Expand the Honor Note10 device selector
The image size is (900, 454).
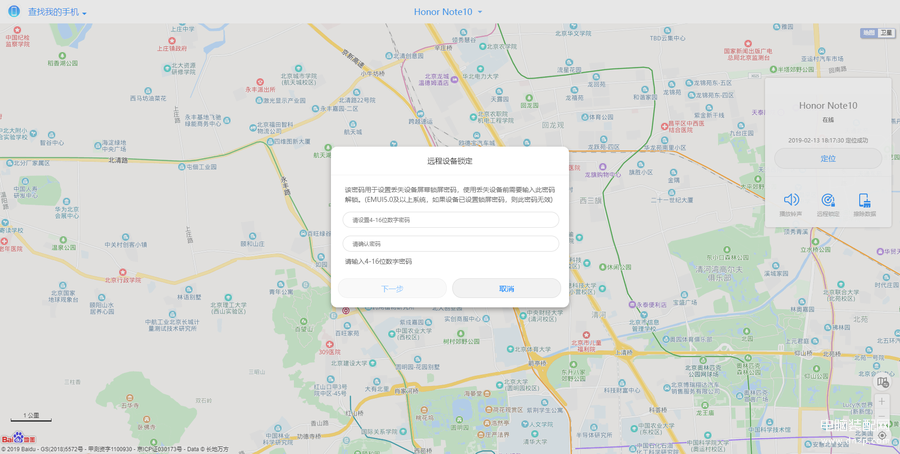448,11
